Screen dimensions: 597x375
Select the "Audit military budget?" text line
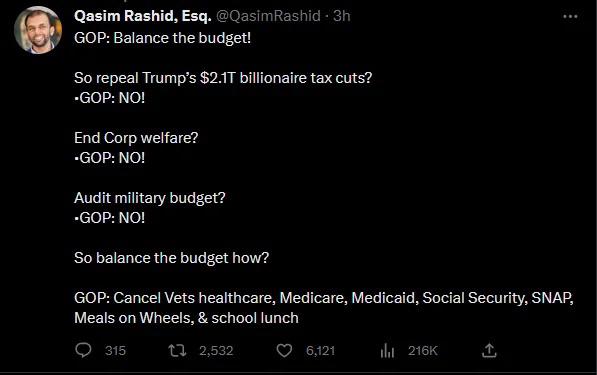[150, 198]
